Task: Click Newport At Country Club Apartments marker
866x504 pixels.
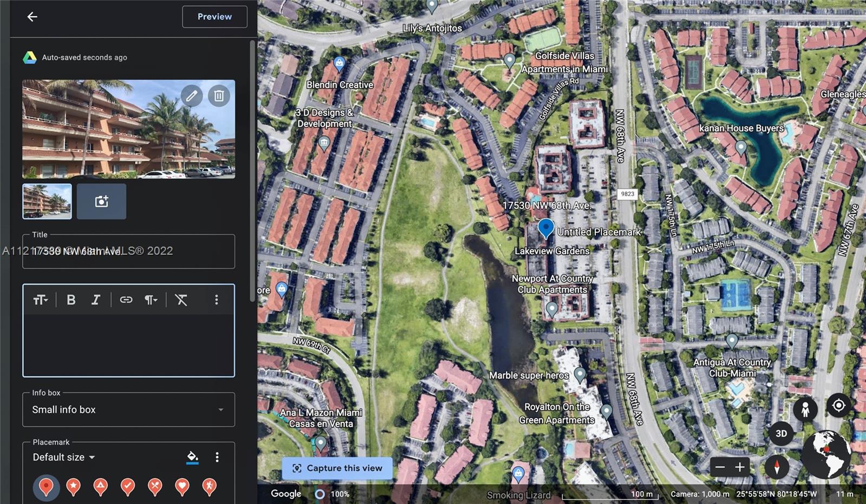Action: (x=552, y=309)
